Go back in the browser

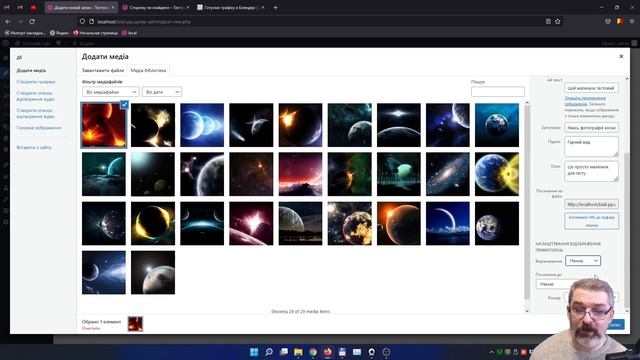(x=8, y=21)
